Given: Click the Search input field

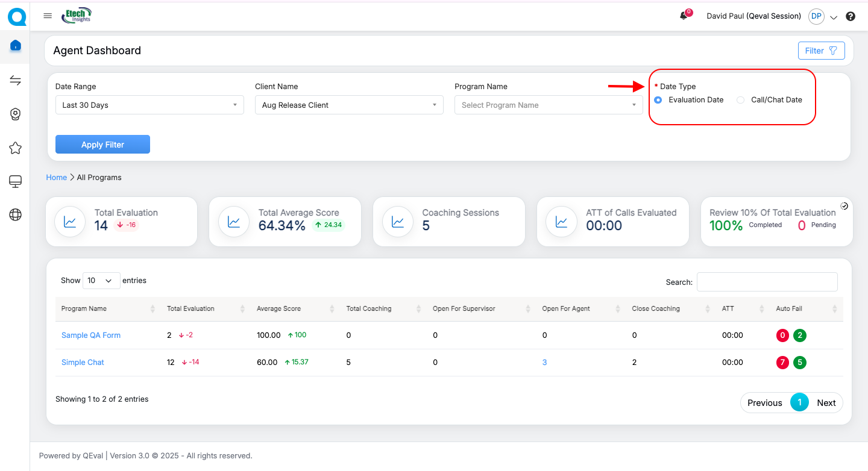Looking at the screenshot, I should coord(767,282).
